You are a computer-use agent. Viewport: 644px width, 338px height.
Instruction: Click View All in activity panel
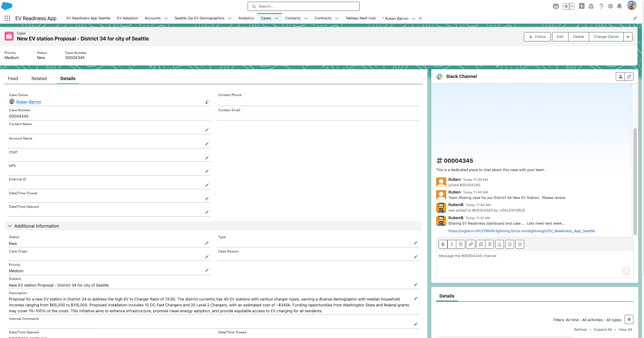point(625,330)
